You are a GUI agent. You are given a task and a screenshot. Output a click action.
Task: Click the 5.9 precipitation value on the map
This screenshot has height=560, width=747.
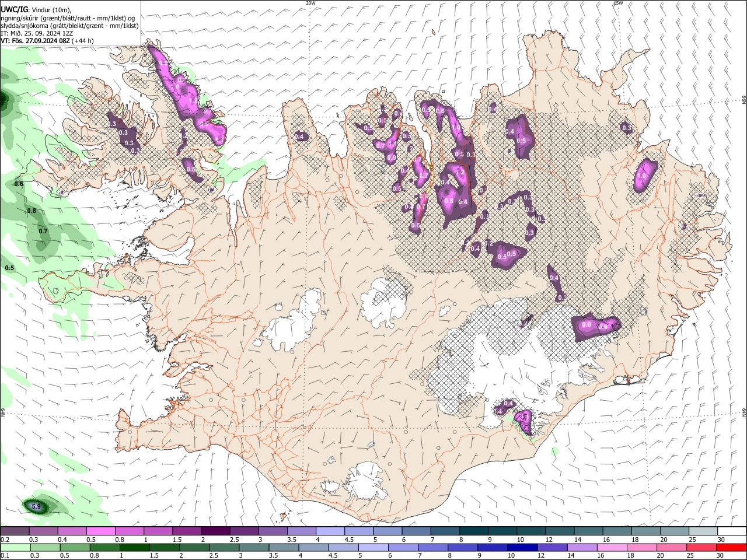36,506
